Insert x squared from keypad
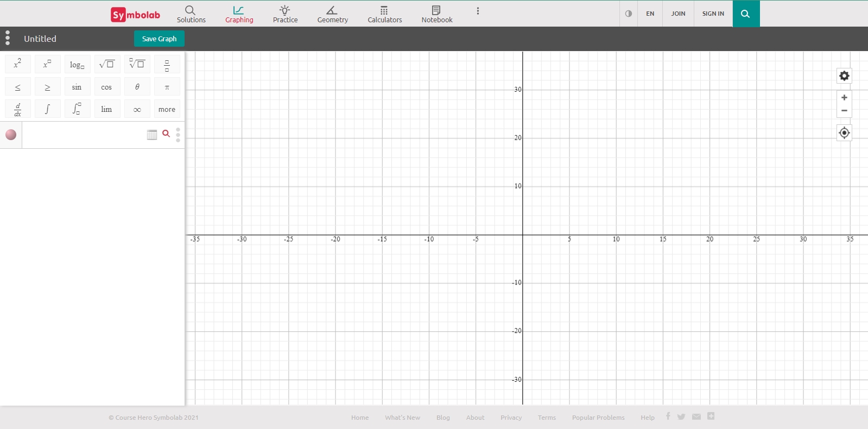868x429 pixels. 17,64
